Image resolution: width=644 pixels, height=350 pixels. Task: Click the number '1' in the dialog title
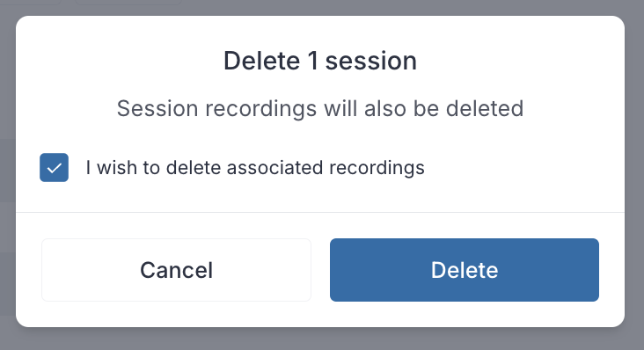313,62
